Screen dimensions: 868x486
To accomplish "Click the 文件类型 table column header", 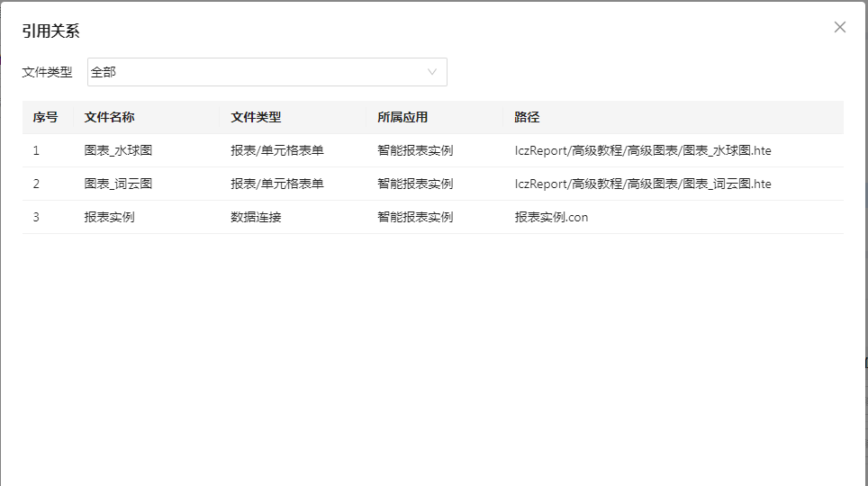I will click(x=256, y=117).
